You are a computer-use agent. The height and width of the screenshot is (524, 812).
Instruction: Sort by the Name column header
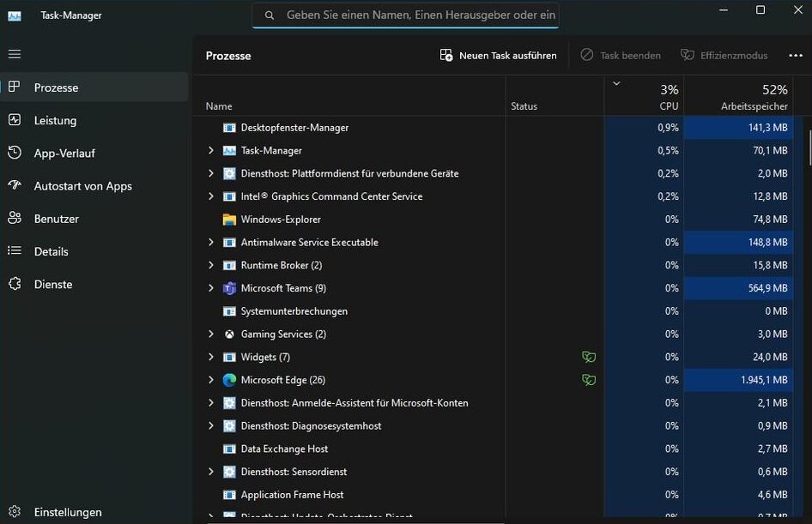pyautogui.click(x=349, y=96)
